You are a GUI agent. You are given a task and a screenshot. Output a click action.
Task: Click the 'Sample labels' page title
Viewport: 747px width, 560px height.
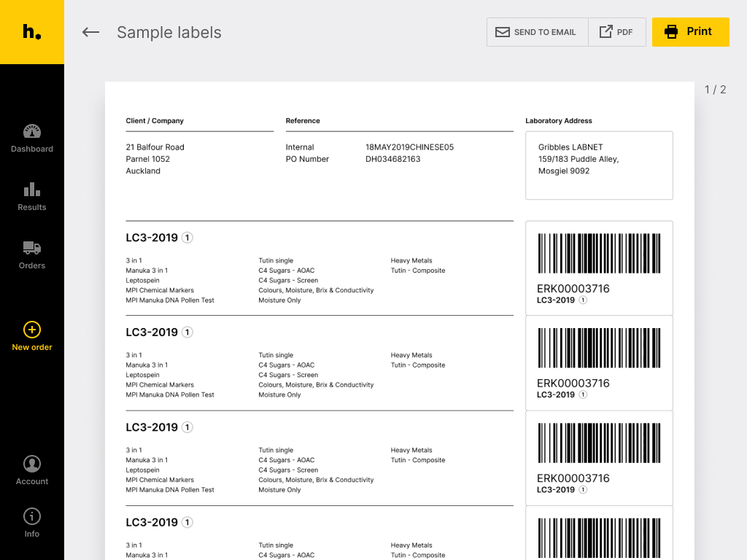[169, 32]
